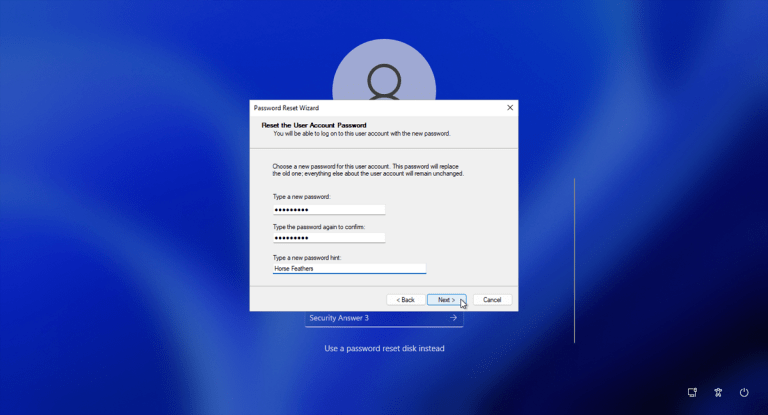This screenshot has height=415, width=768.
Task: Click Use a password reset disk instead
Action: (x=384, y=348)
